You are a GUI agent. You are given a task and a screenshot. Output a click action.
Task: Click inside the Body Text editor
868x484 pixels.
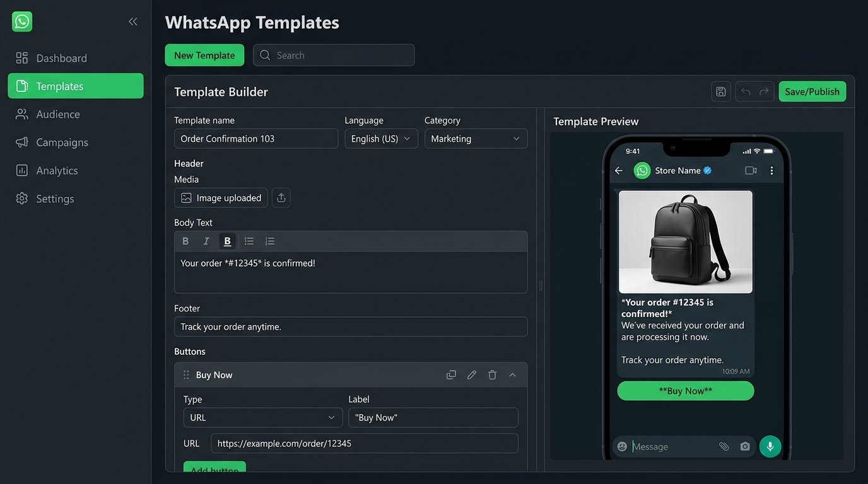351,272
